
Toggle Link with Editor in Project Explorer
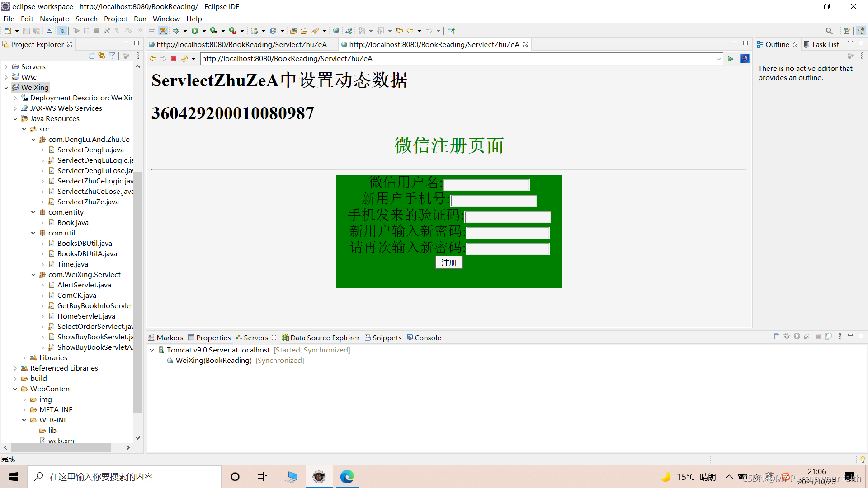(102, 56)
